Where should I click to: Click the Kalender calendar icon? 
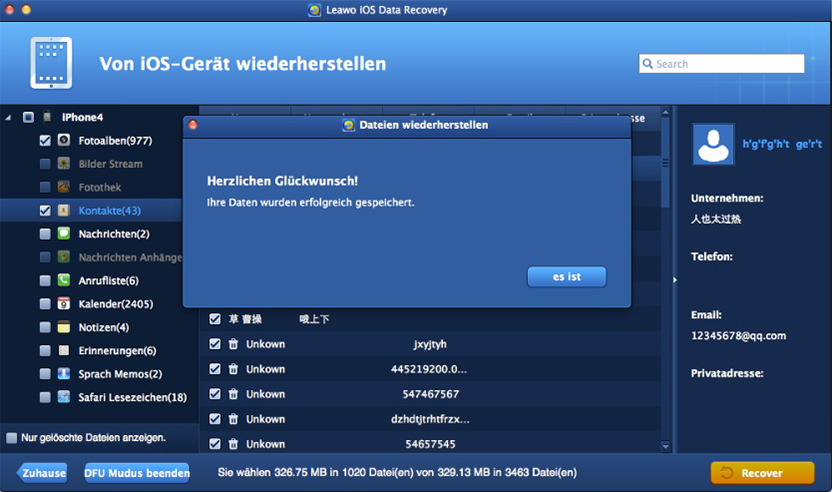(64, 304)
